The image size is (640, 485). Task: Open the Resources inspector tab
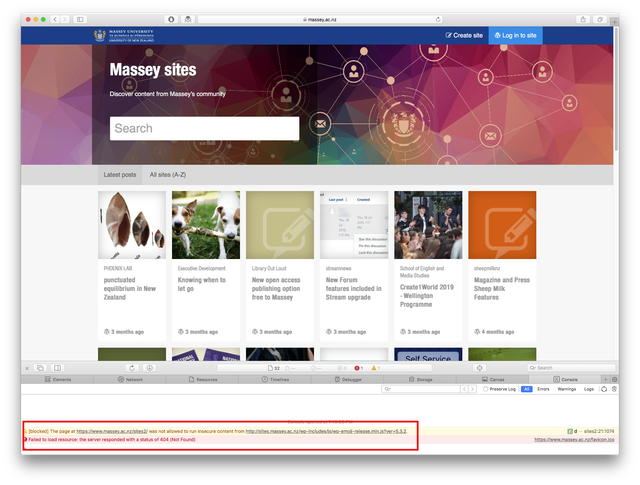[203, 379]
